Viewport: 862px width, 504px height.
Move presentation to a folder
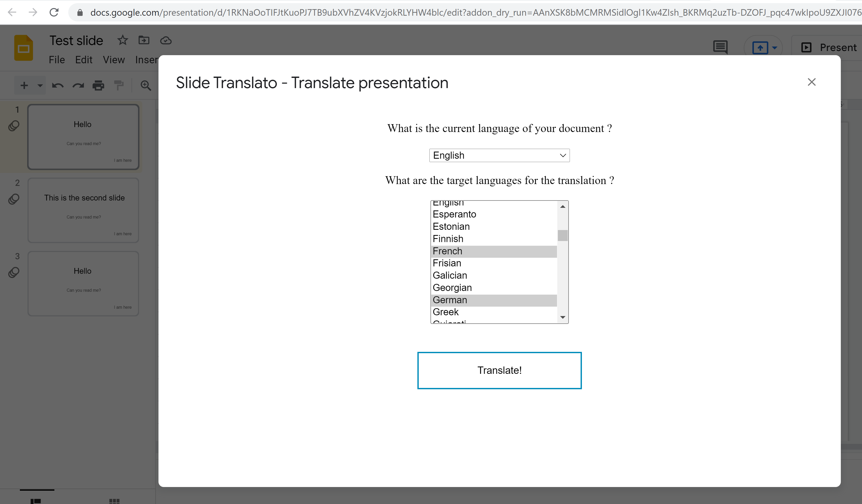click(x=144, y=40)
